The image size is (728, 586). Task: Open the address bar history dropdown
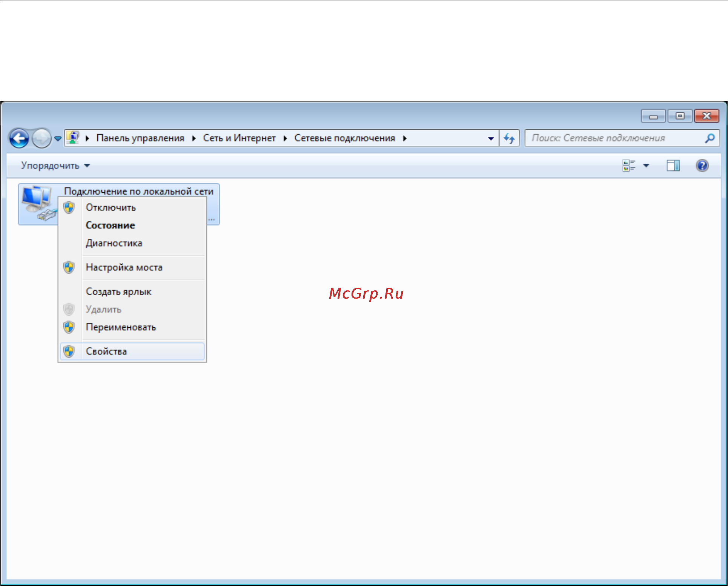point(491,138)
